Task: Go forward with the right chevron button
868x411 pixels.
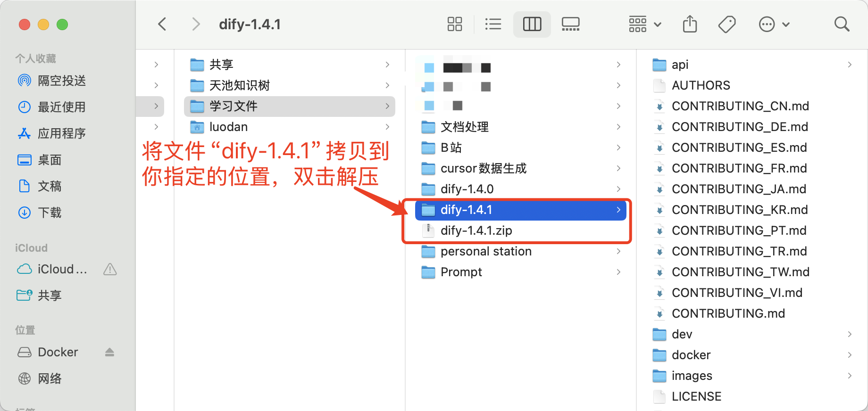Action: [x=196, y=24]
